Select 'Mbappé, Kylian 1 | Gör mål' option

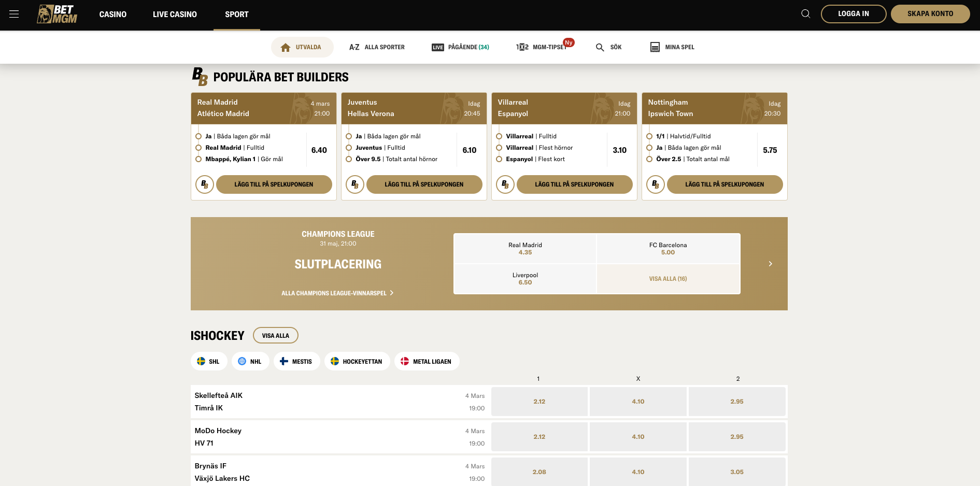(x=244, y=159)
